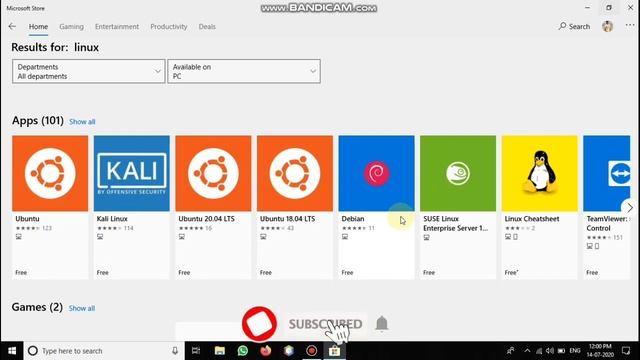This screenshot has height=360, width=640.
Task: Open the three-dot more options menu
Action: (630, 26)
